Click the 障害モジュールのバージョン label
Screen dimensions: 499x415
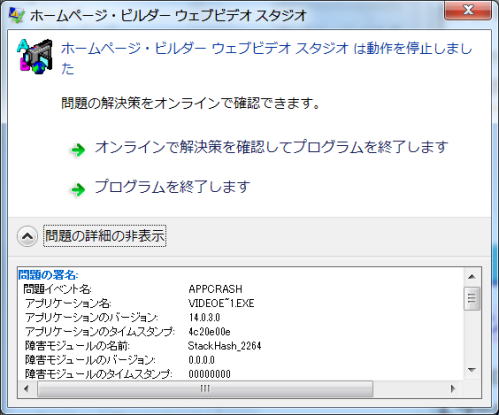tap(90, 360)
